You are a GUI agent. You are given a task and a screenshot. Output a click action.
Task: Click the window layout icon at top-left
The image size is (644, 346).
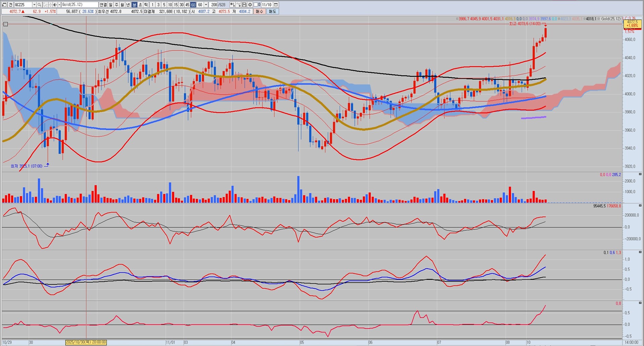[x=4, y=5]
